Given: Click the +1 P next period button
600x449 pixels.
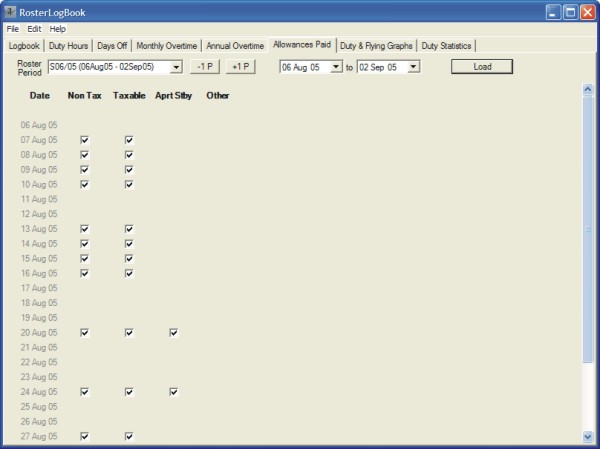Looking at the screenshot, I should 241,67.
